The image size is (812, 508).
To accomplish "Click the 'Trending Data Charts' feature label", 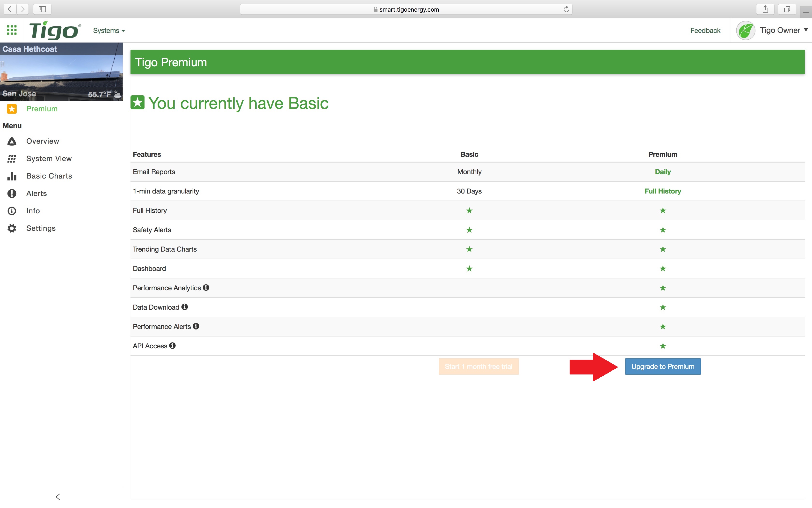I will point(165,249).
